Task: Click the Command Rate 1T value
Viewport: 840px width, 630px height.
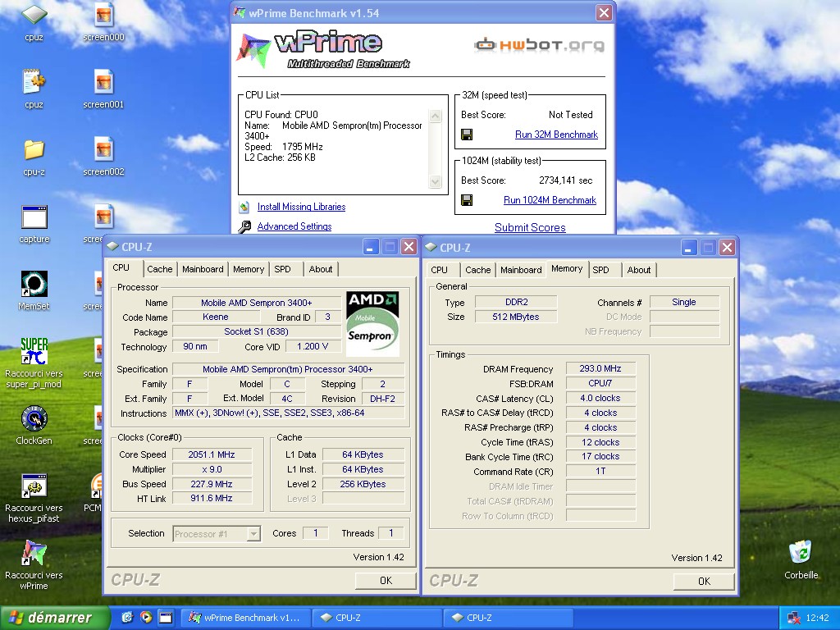Action: tap(600, 471)
